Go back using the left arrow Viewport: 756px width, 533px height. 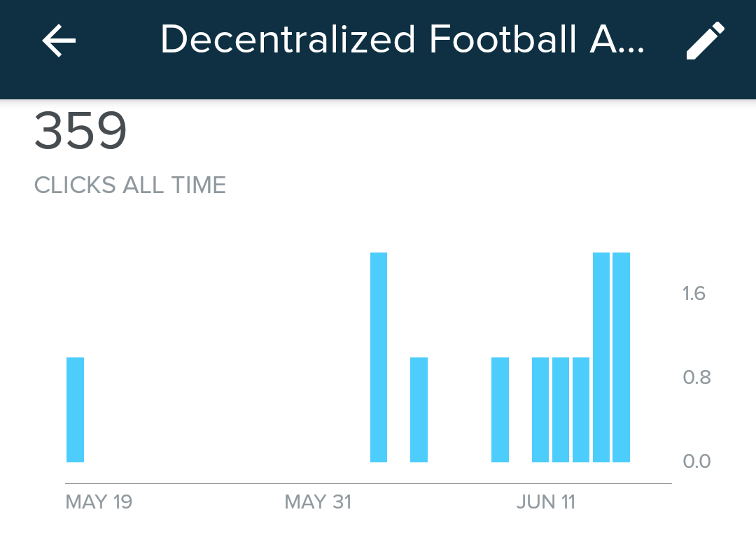pos(59,41)
